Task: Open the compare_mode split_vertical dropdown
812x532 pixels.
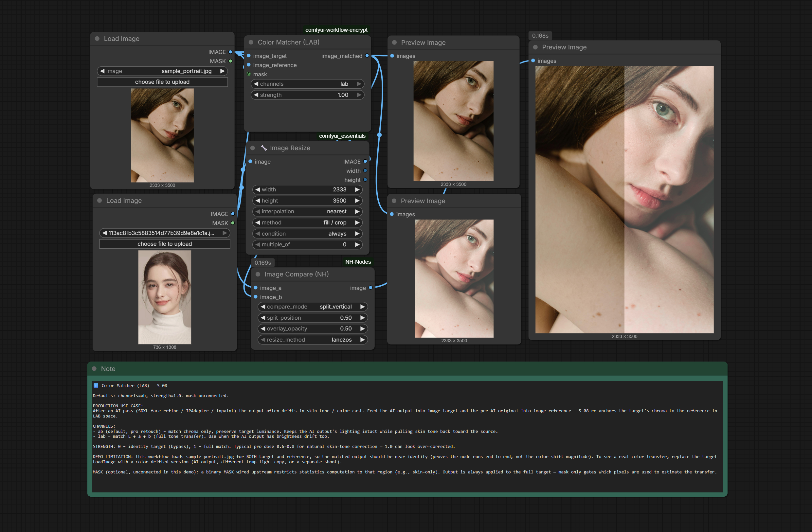Action: click(x=313, y=307)
